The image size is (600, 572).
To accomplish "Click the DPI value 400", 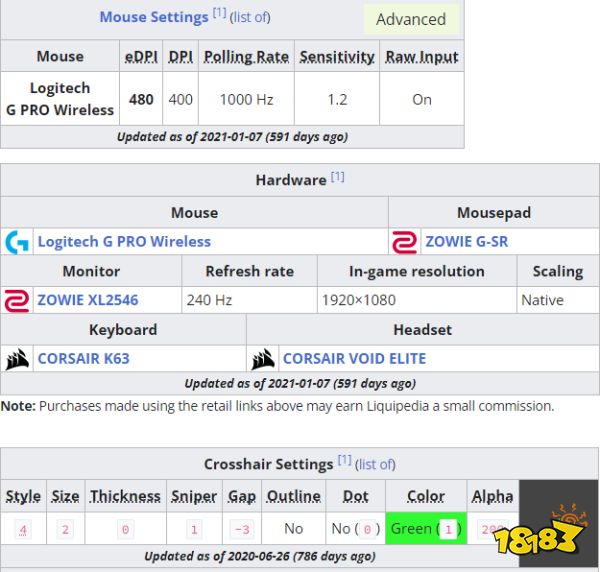I will click(181, 99).
